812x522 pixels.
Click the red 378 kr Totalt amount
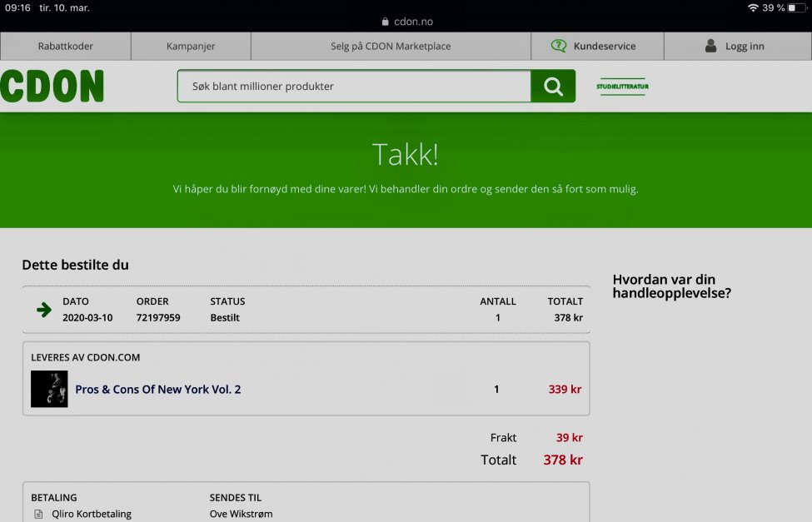563,460
